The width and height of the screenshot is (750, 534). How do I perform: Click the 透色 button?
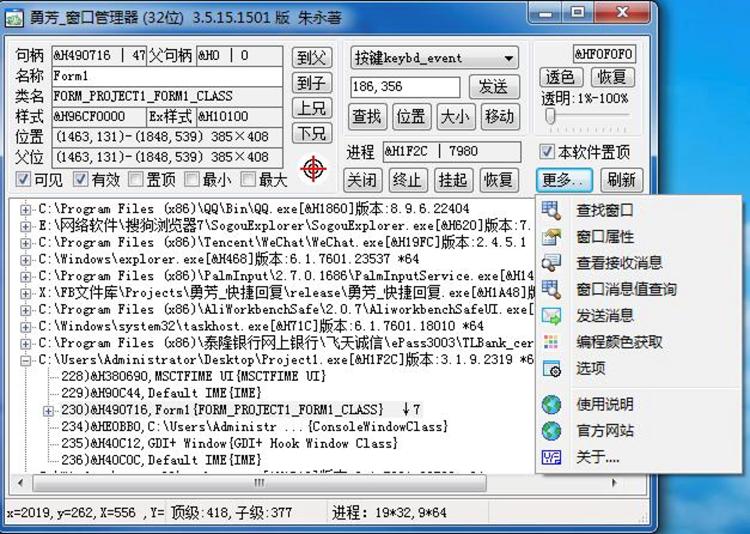coord(561,77)
